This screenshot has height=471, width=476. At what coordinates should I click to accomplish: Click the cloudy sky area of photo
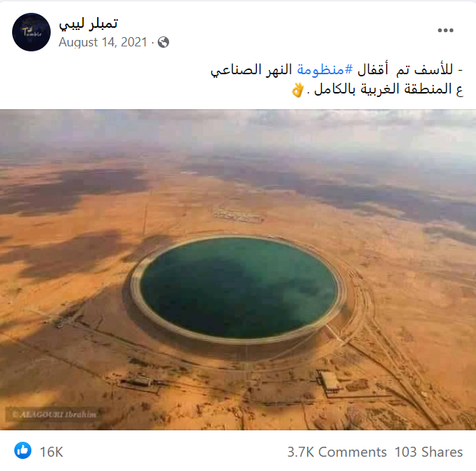(238, 131)
